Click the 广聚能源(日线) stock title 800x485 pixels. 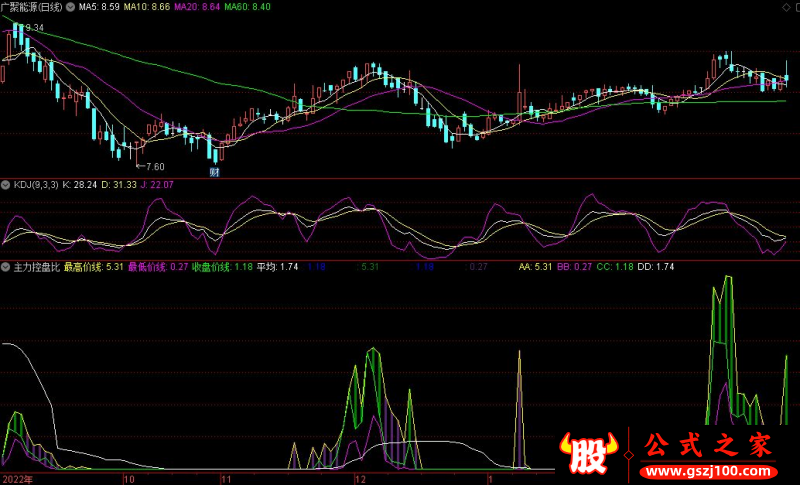[31, 6]
